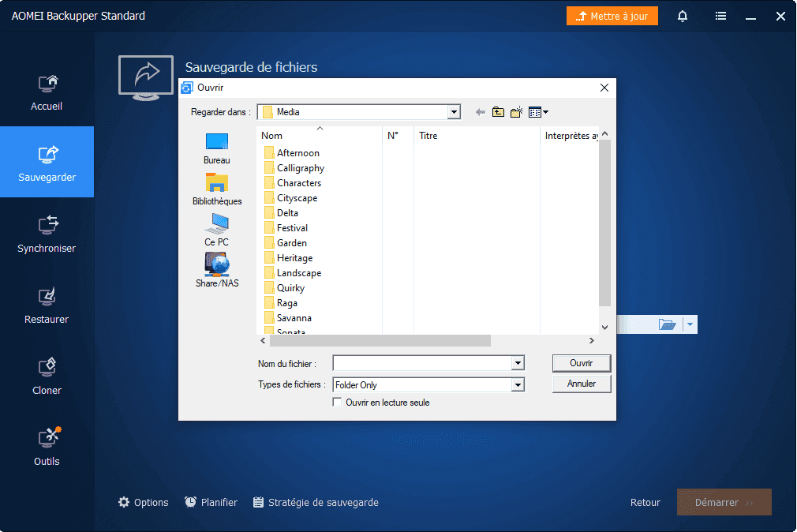Click the browse folder icon behind the dialog
The height and width of the screenshot is (532, 797).
tap(667, 324)
